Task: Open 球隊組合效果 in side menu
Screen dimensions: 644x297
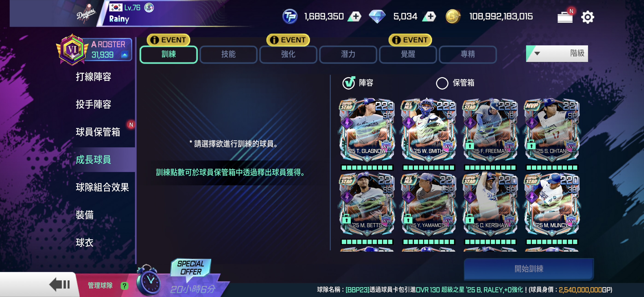Action: 102,187
